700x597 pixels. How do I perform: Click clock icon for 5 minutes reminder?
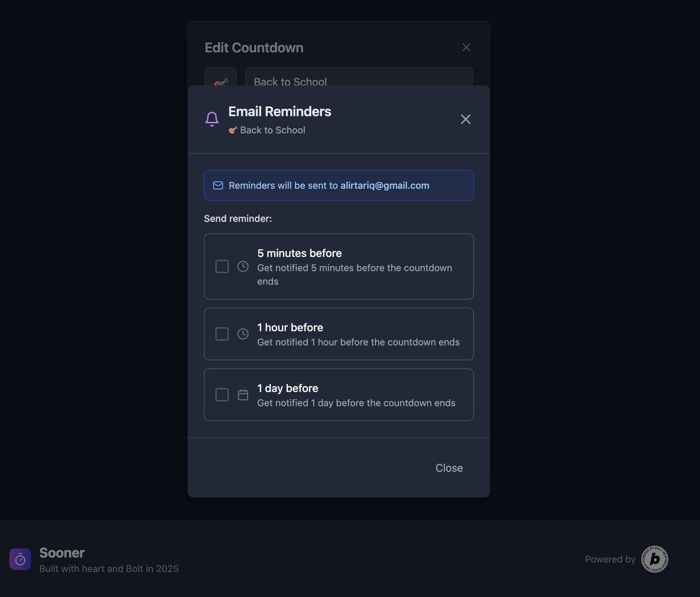click(x=243, y=266)
